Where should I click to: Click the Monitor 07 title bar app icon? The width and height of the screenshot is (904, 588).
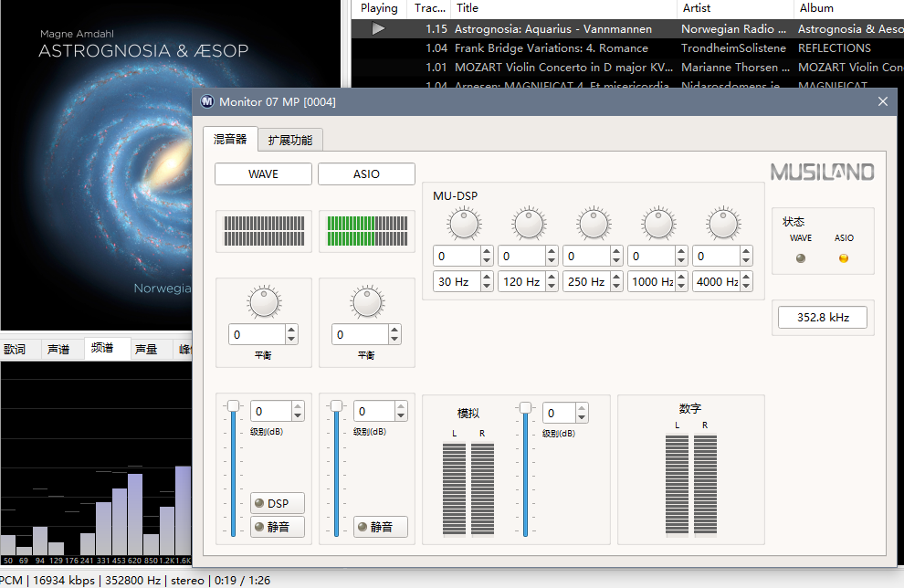tap(207, 101)
